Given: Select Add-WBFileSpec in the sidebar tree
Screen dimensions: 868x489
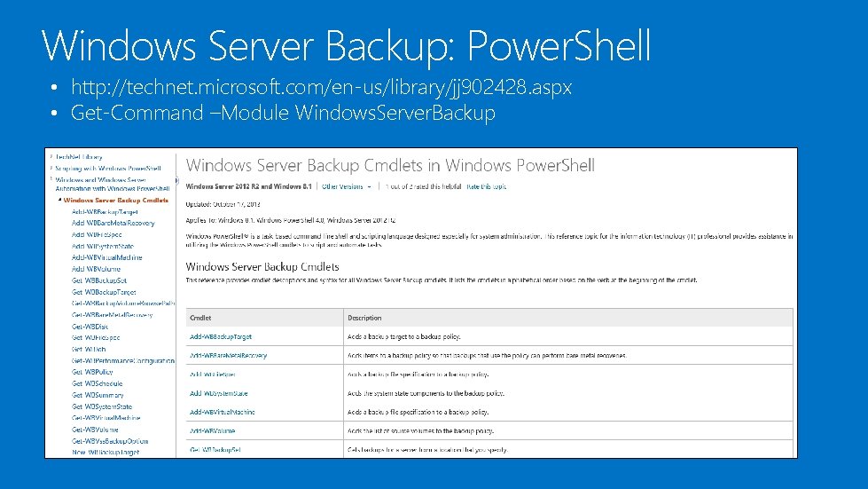Looking at the screenshot, I should coord(96,235).
